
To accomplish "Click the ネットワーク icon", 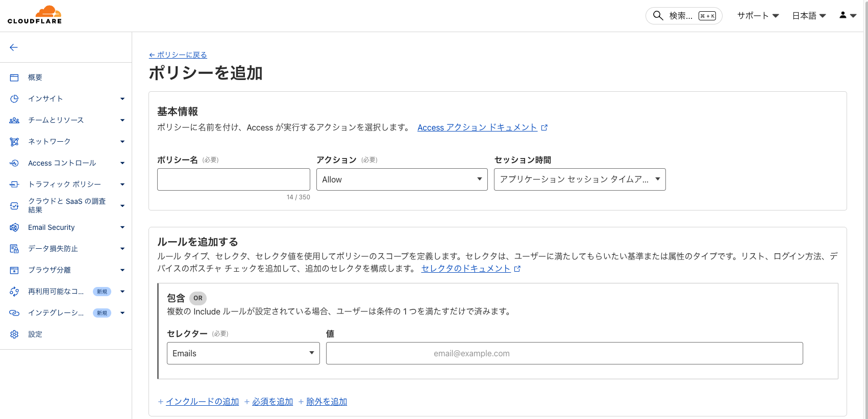I will pos(14,142).
